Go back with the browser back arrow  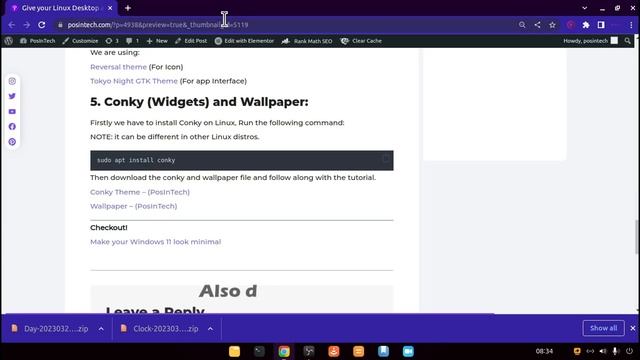11,25
